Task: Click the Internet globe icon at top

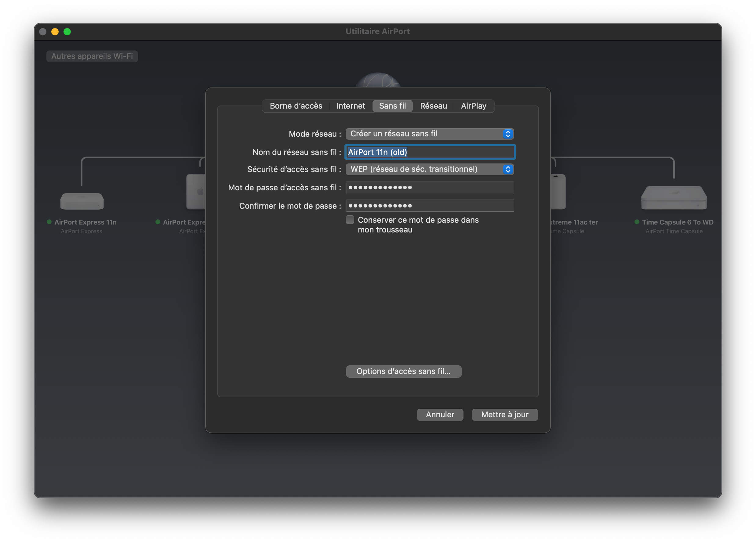Action: 378,80
